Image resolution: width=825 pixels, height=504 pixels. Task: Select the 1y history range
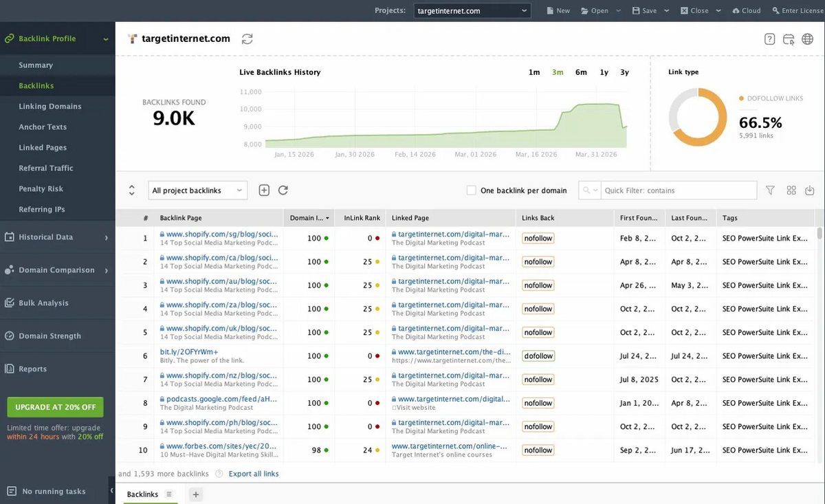pyautogui.click(x=604, y=72)
